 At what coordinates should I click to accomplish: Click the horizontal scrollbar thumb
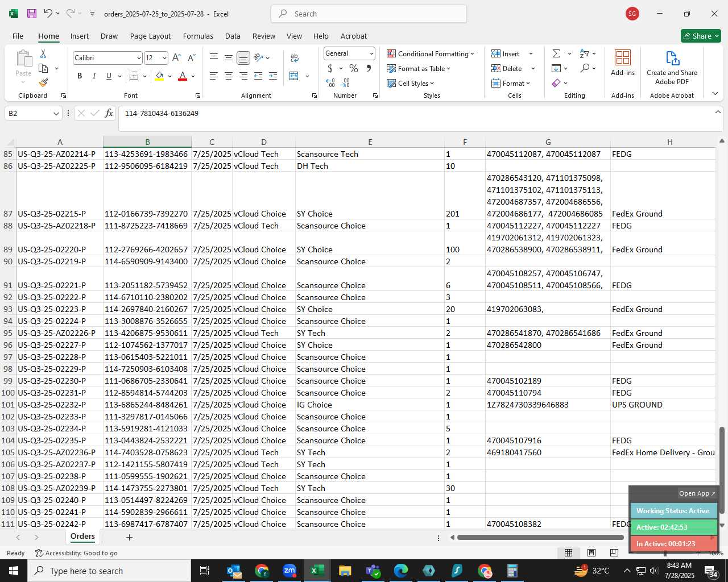point(540,537)
